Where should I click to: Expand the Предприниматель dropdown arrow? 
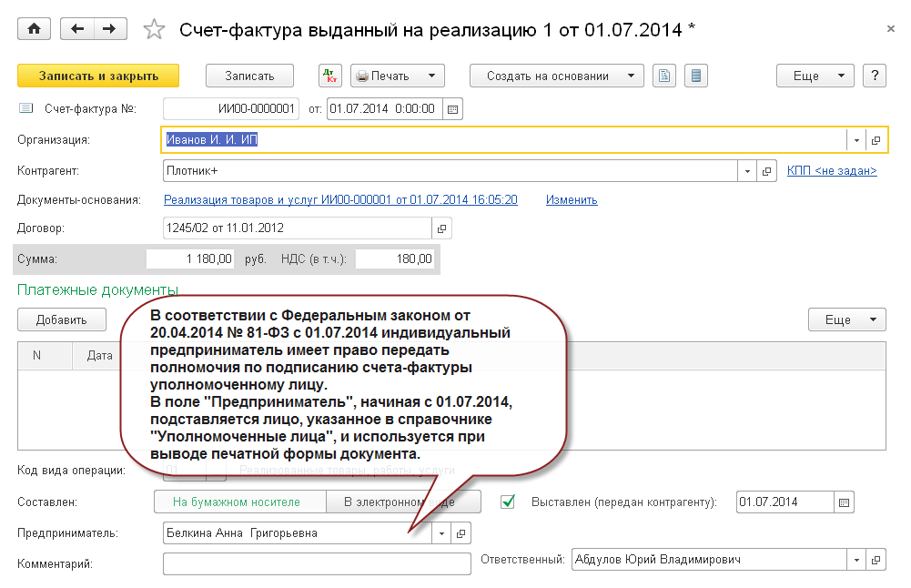[x=441, y=533]
